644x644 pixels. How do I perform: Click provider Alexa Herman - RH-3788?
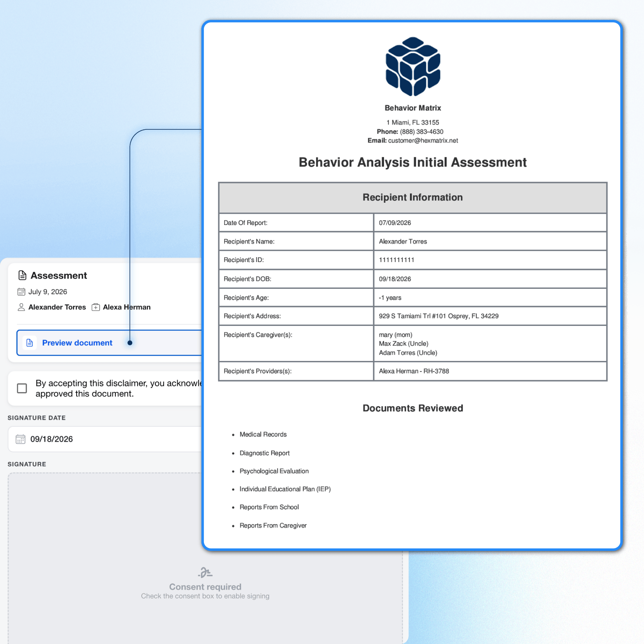click(x=414, y=371)
